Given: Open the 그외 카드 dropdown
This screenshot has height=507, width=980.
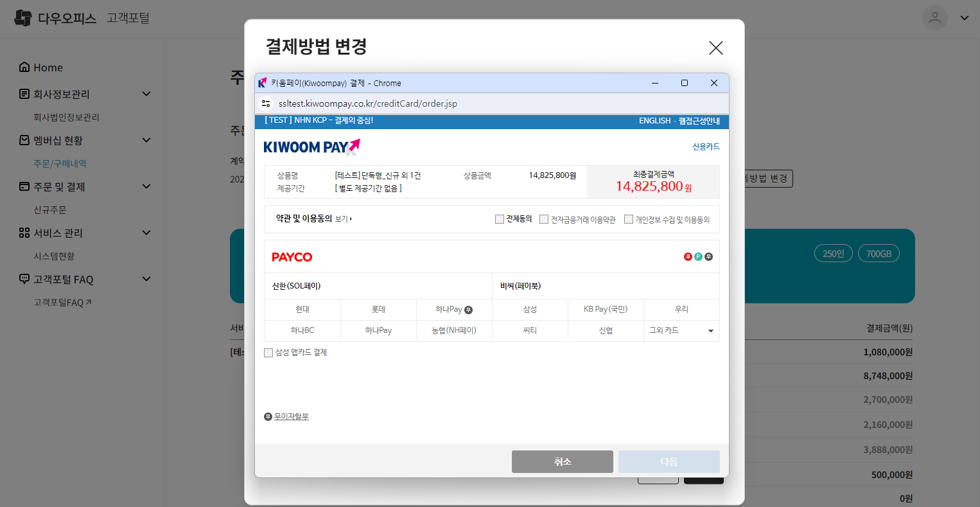Looking at the screenshot, I should [681, 331].
